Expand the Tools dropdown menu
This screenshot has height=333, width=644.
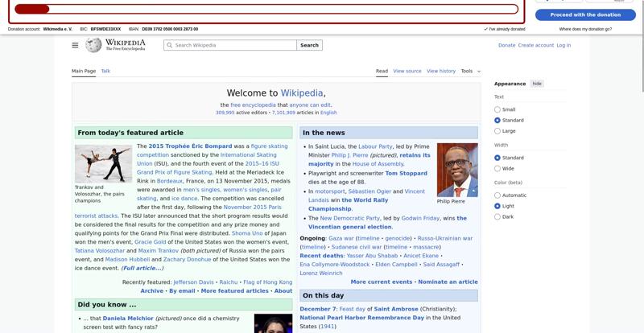470,71
